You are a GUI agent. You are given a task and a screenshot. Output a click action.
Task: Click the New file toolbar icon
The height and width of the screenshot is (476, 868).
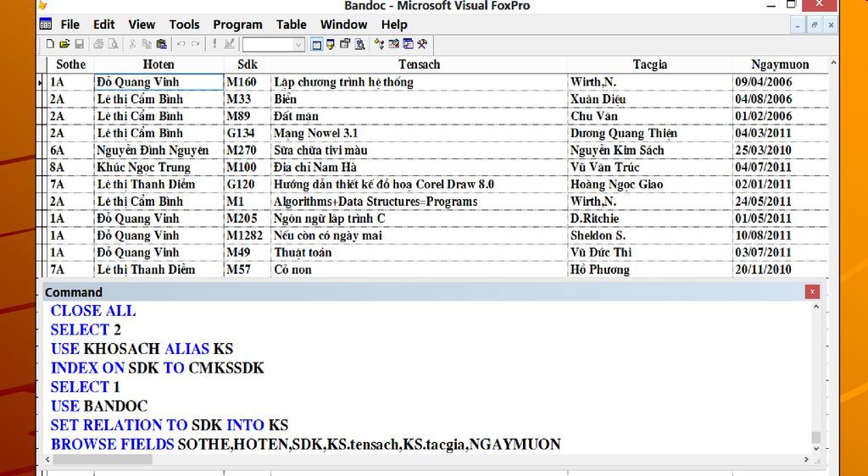point(50,44)
